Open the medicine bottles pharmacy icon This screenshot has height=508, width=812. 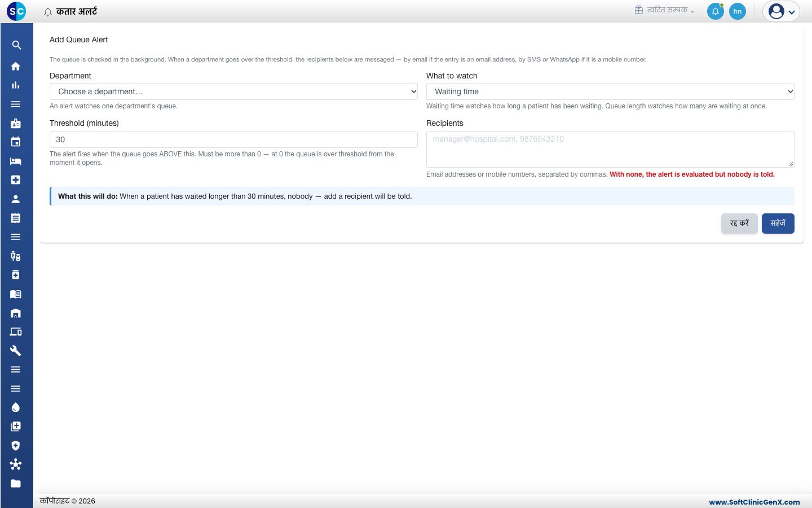(x=16, y=256)
